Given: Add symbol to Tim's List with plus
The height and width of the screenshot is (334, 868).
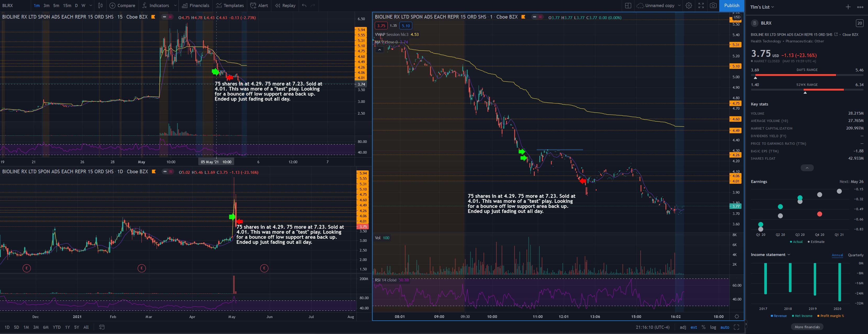Looking at the screenshot, I should (848, 7).
